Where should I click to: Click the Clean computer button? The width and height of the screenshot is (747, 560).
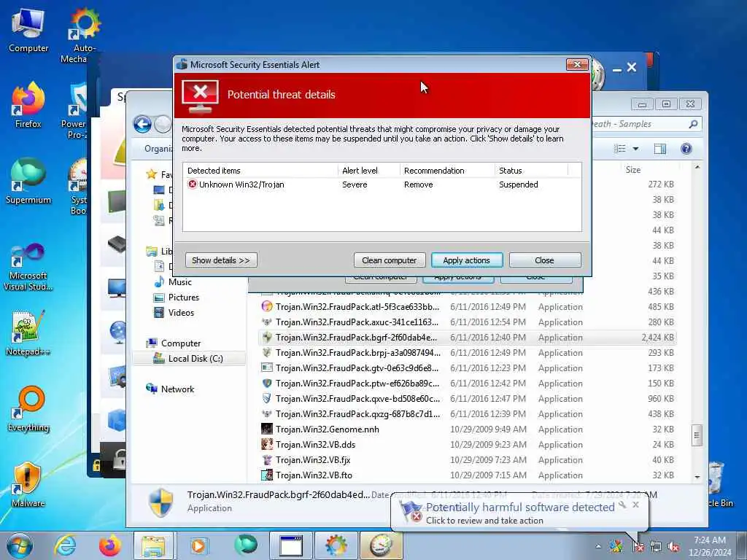[x=390, y=260]
